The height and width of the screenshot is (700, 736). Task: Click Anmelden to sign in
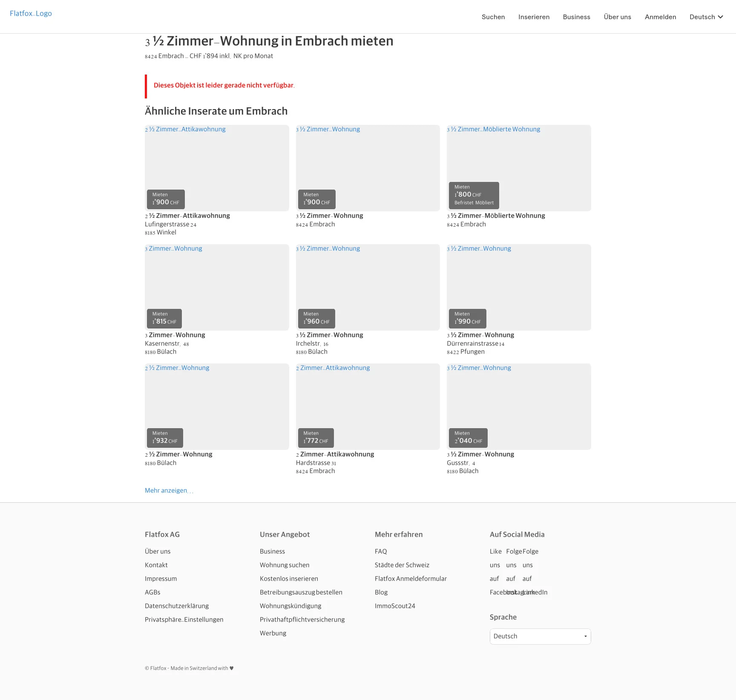point(660,17)
